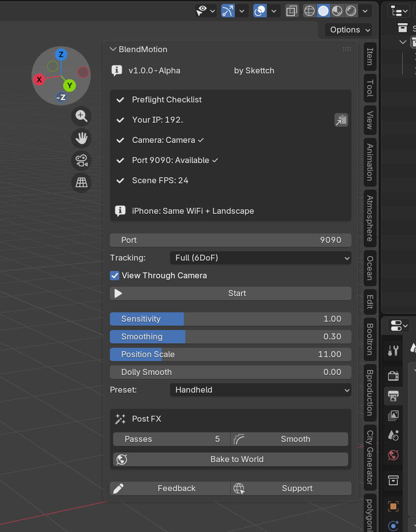Select the Output Properties printer icon
The image size is (416, 532).
click(393, 396)
